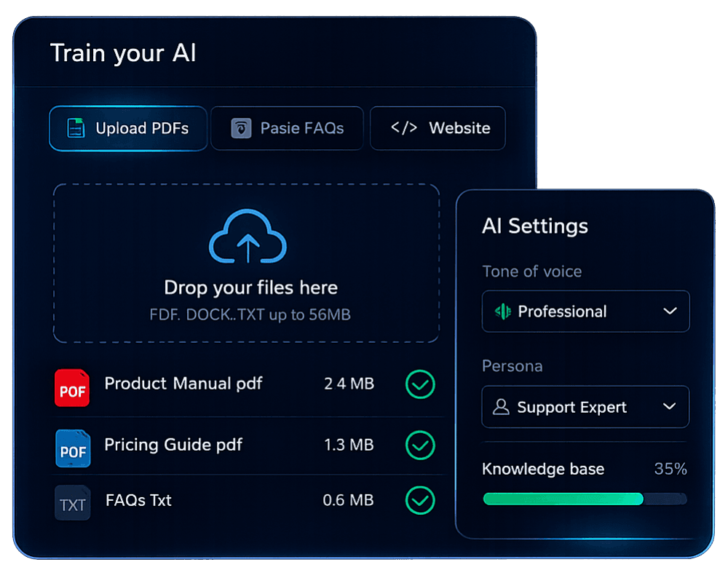Click the document icon on Upload PDFs

point(76,128)
